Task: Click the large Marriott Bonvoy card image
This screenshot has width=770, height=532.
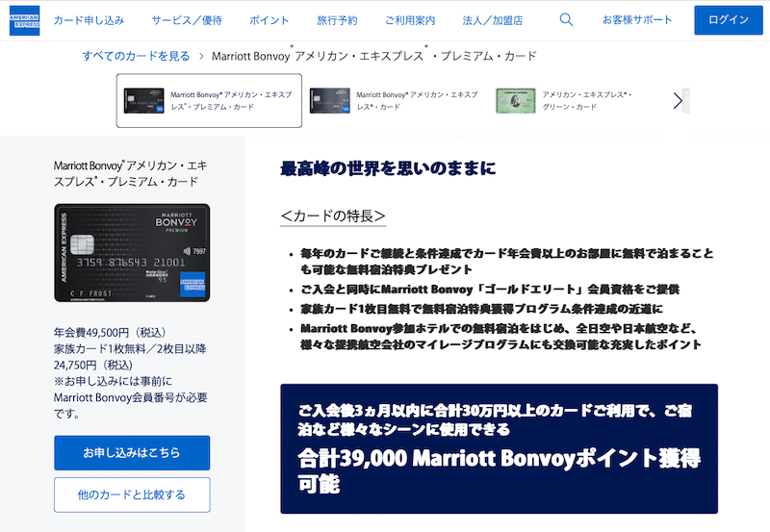Action: 132,253
